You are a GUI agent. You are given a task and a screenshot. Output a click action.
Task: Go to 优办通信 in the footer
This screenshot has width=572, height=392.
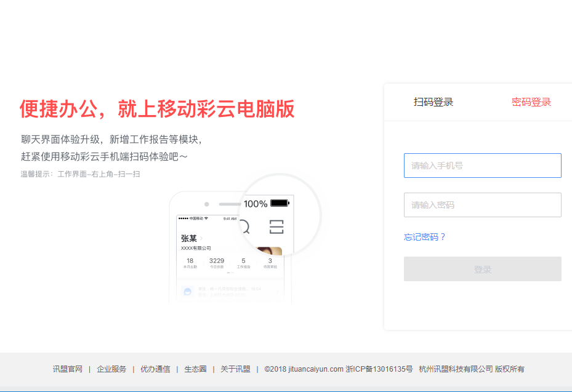click(155, 369)
